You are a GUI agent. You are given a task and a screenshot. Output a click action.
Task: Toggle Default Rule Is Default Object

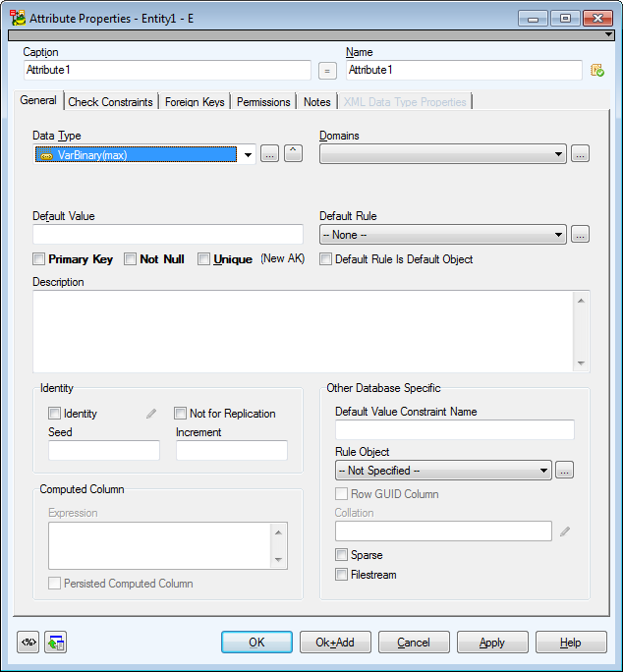(x=325, y=258)
